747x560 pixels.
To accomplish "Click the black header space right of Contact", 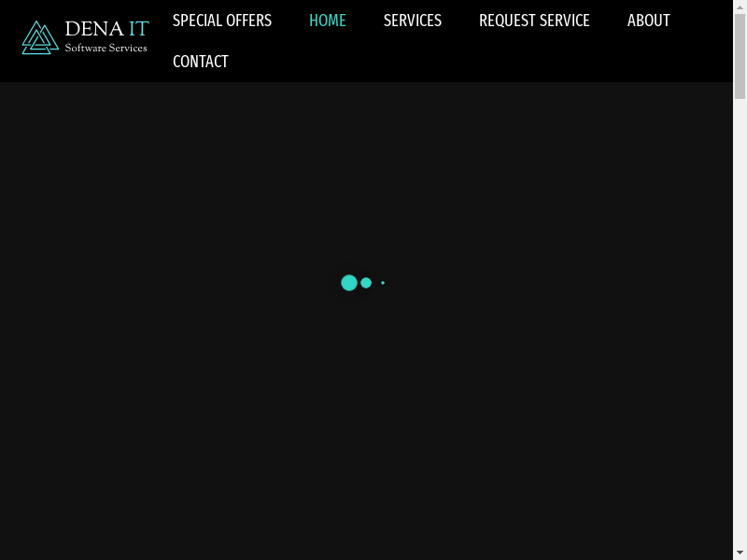I will (x=467, y=62).
